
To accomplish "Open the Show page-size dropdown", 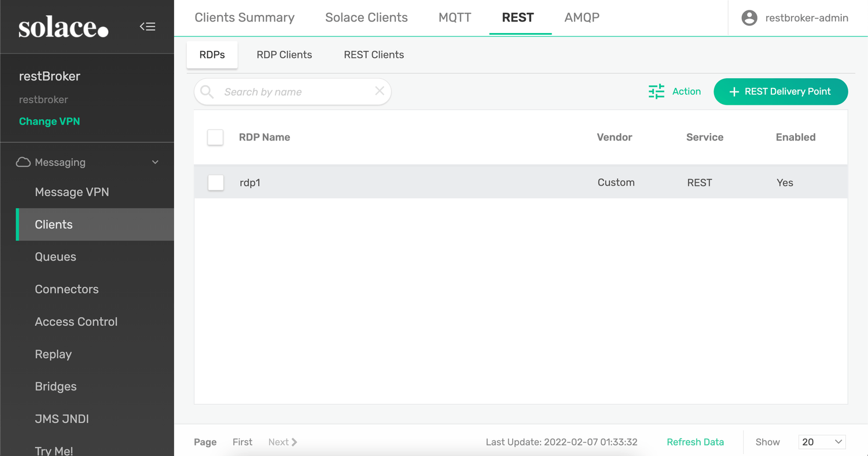I will pyautogui.click(x=822, y=442).
